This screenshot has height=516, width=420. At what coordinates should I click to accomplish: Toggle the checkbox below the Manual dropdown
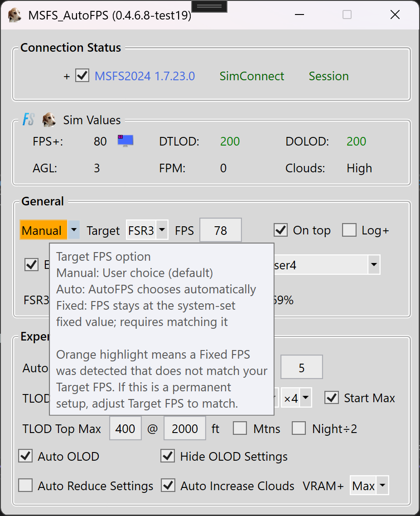[x=32, y=264]
